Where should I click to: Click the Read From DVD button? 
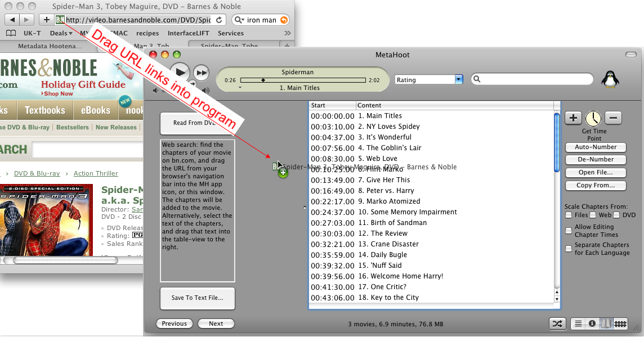coord(198,123)
